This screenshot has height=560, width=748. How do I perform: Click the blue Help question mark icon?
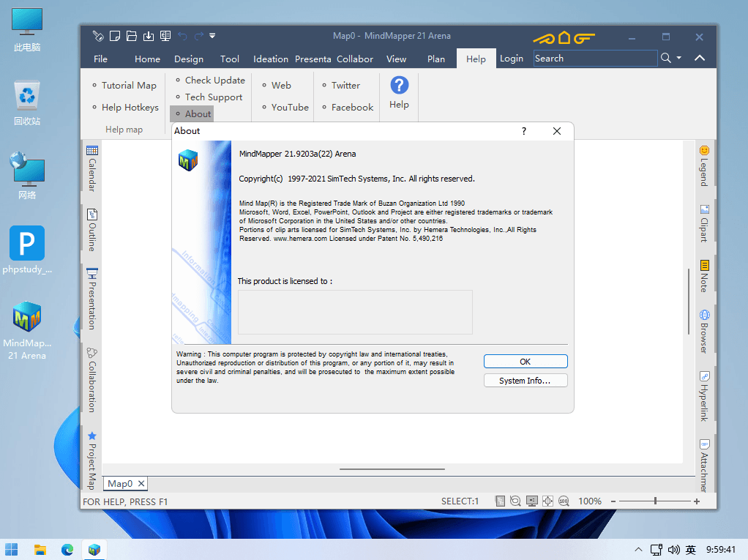point(400,86)
